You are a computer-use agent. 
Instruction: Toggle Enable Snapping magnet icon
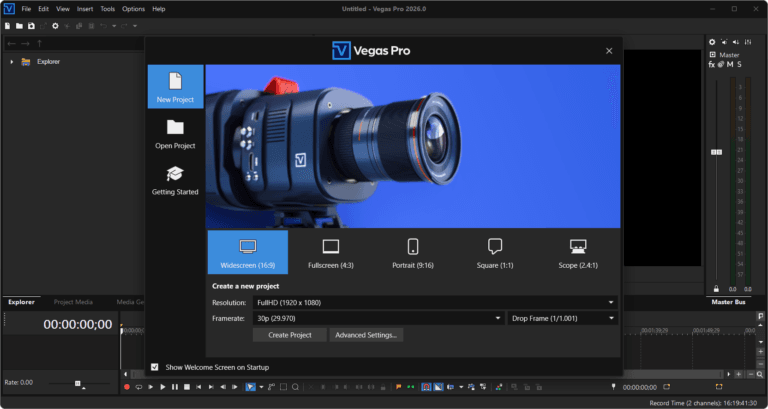pyautogui.click(x=426, y=387)
